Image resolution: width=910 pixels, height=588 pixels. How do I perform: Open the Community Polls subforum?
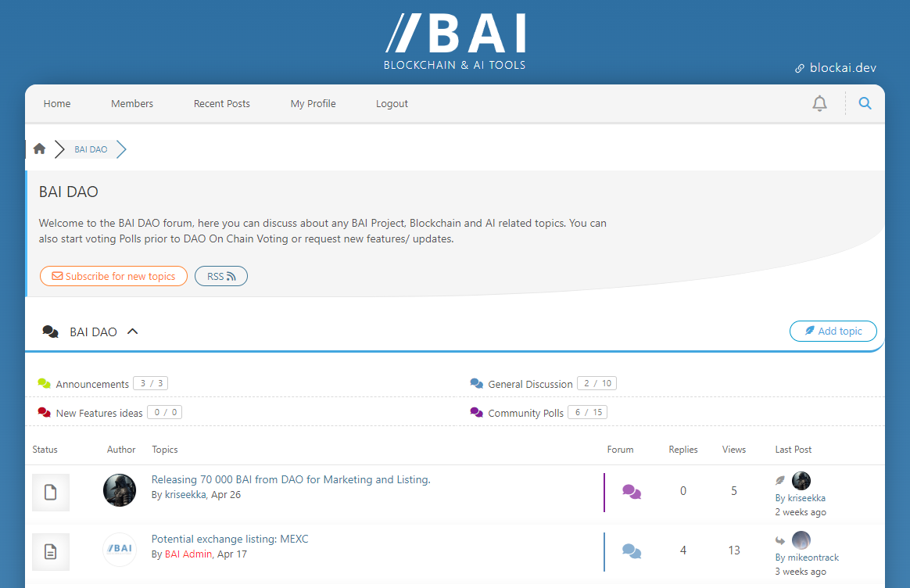[x=525, y=413]
